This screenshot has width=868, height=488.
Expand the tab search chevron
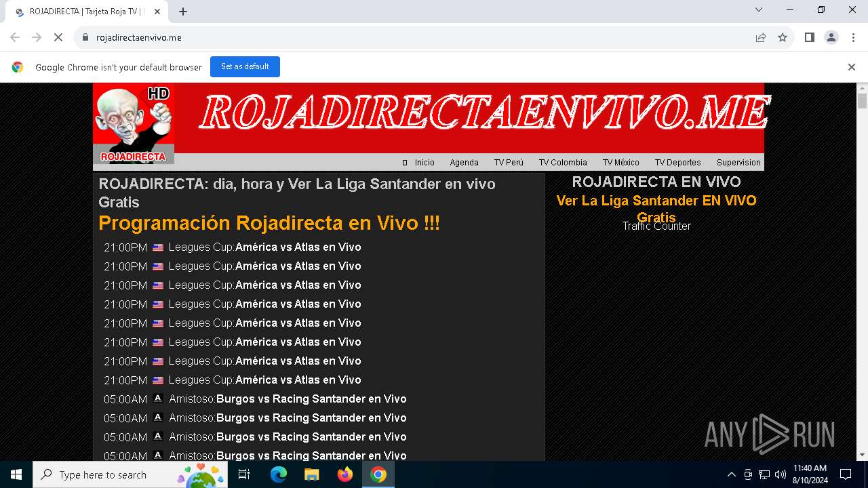tap(759, 9)
